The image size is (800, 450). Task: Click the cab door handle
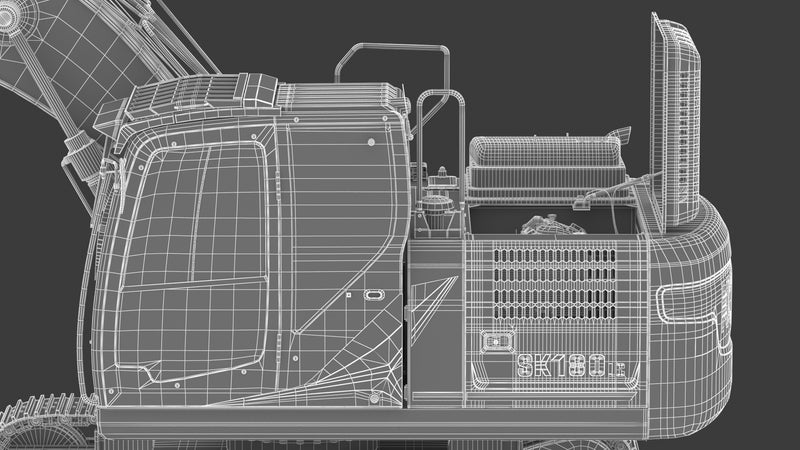(373, 296)
